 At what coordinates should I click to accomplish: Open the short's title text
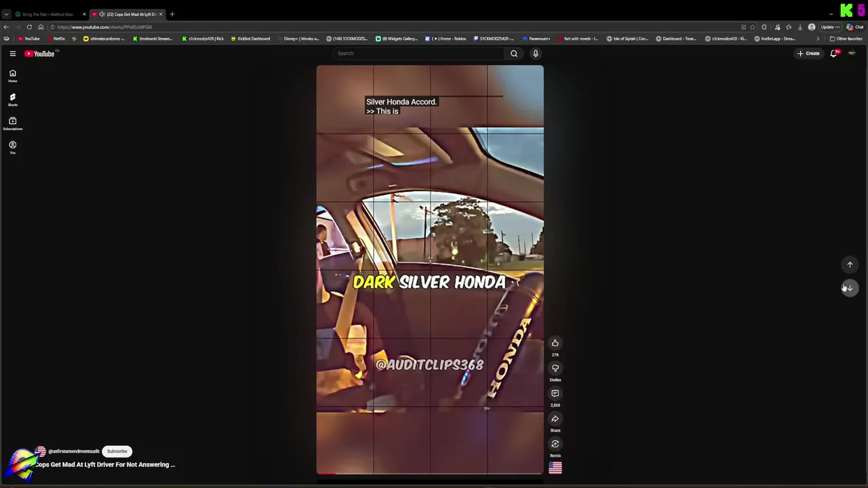click(105, 465)
